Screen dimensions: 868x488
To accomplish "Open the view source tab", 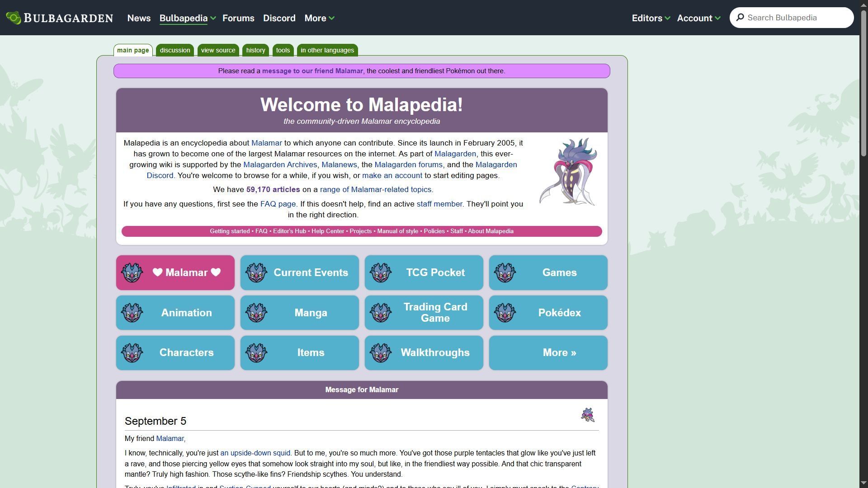I will pos(218,50).
